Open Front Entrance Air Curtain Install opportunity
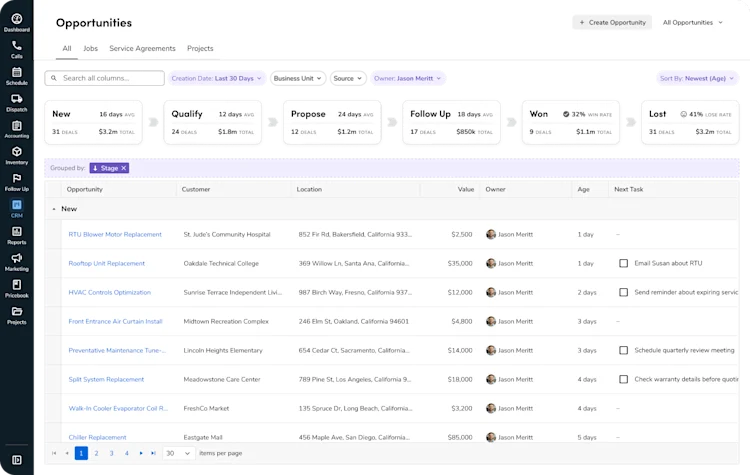Viewport: 750px width, 475px height. 115,321
